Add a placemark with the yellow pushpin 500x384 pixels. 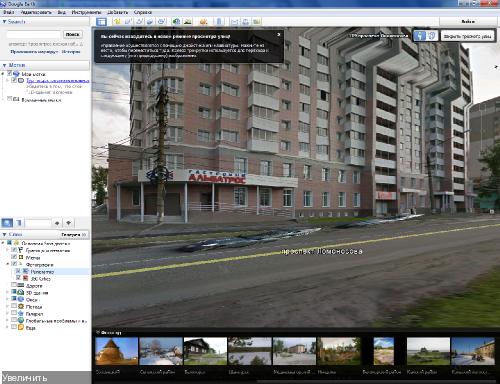click(x=117, y=22)
